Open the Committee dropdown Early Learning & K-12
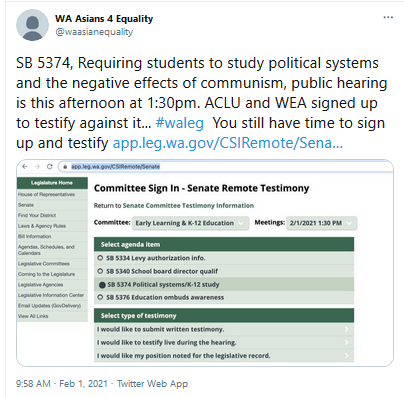The height and width of the screenshot is (397, 404). [190, 223]
